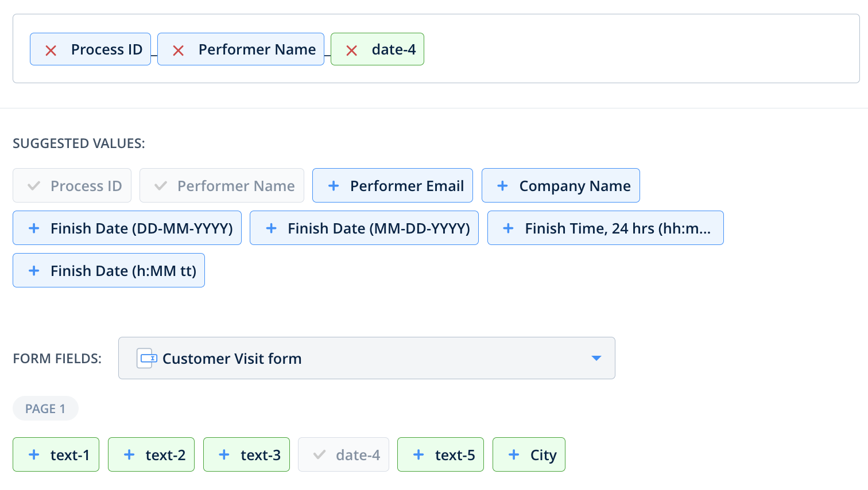Add the text-3 form field

(224, 454)
